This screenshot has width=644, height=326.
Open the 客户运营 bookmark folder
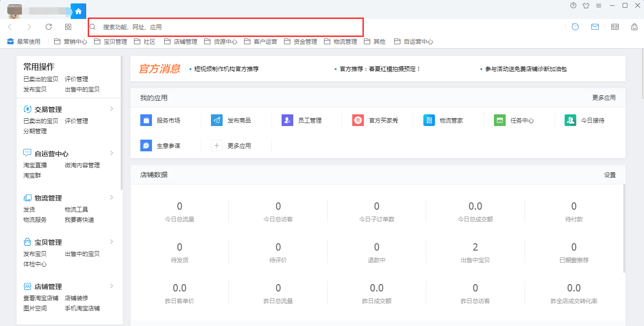261,42
